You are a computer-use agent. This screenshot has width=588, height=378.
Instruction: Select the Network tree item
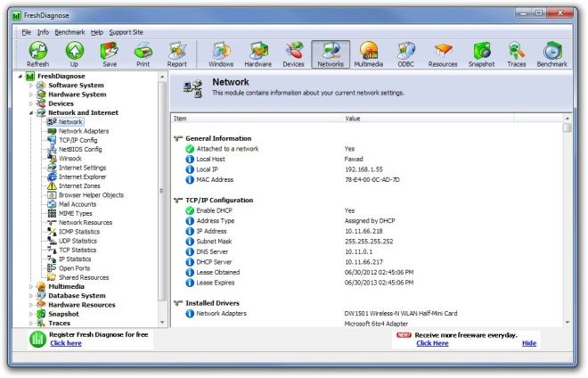[x=70, y=122]
